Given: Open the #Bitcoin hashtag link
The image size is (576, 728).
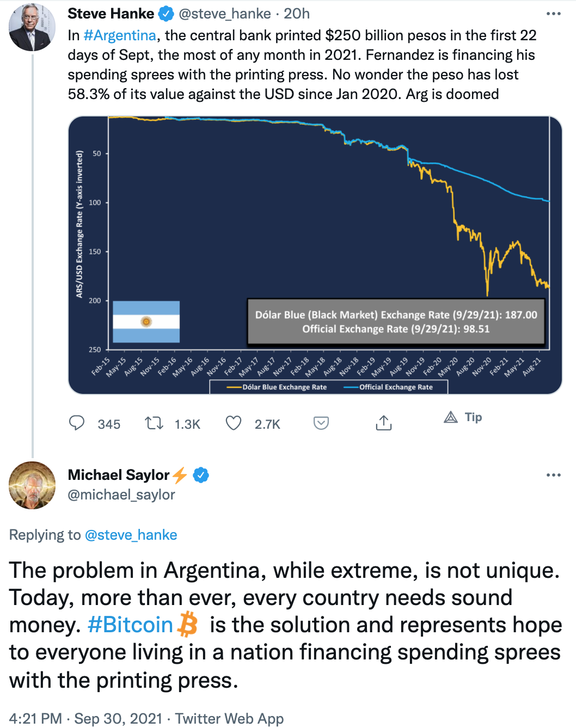Looking at the screenshot, I should [131, 625].
